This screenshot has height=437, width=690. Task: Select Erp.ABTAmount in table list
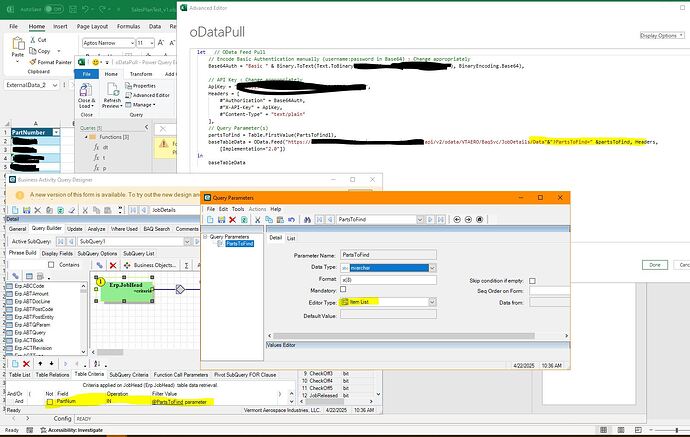(x=32, y=294)
